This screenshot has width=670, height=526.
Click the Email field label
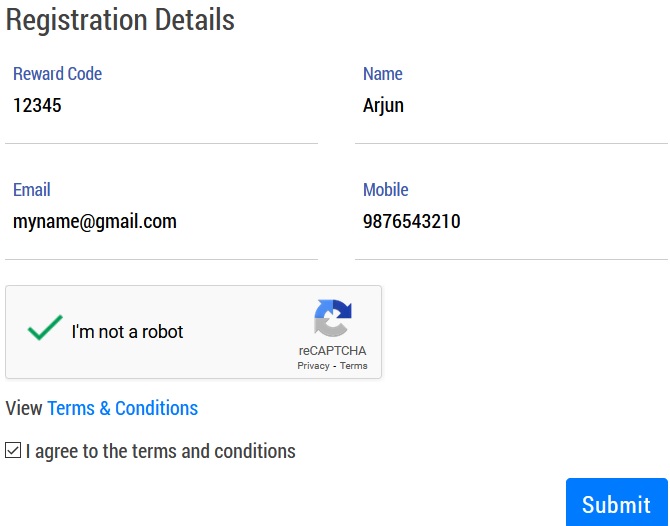tap(31, 190)
